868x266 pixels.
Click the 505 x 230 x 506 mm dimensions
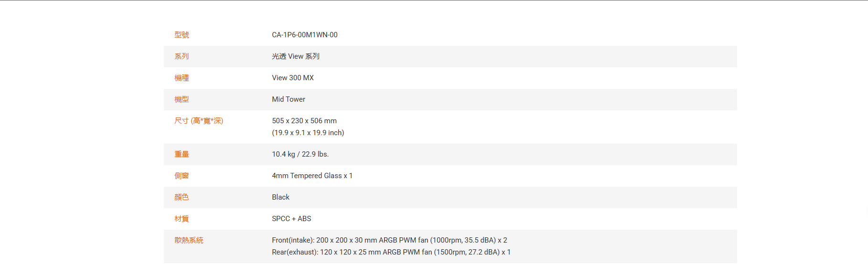click(304, 121)
